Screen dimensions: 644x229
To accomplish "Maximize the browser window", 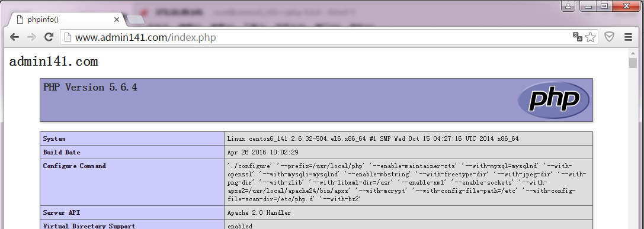I will click(x=604, y=6).
